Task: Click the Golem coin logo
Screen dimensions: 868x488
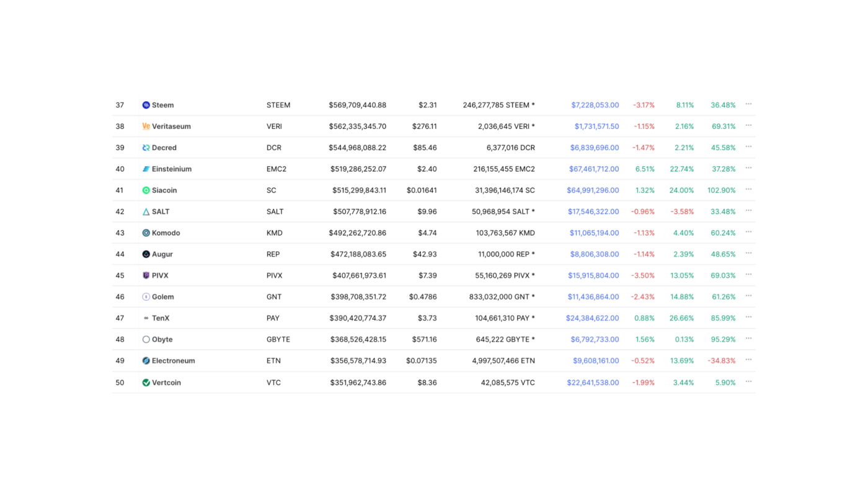Action: click(145, 296)
